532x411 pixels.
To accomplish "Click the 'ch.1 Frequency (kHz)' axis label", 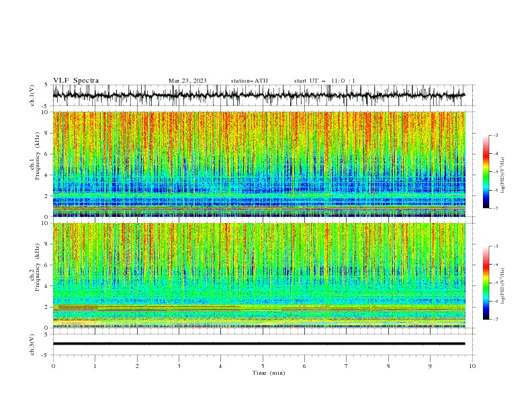I will [x=35, y=156].
